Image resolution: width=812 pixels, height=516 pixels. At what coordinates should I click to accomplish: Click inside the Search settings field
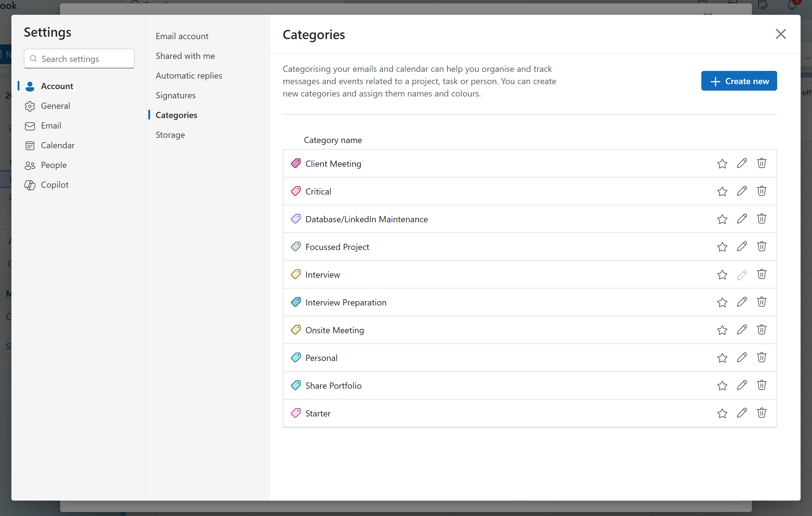(79, 58)
